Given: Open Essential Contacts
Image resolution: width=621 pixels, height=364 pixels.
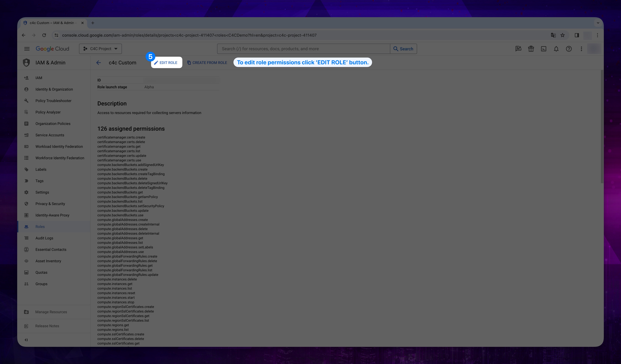Looking at the screenshot, I should 54,250.
